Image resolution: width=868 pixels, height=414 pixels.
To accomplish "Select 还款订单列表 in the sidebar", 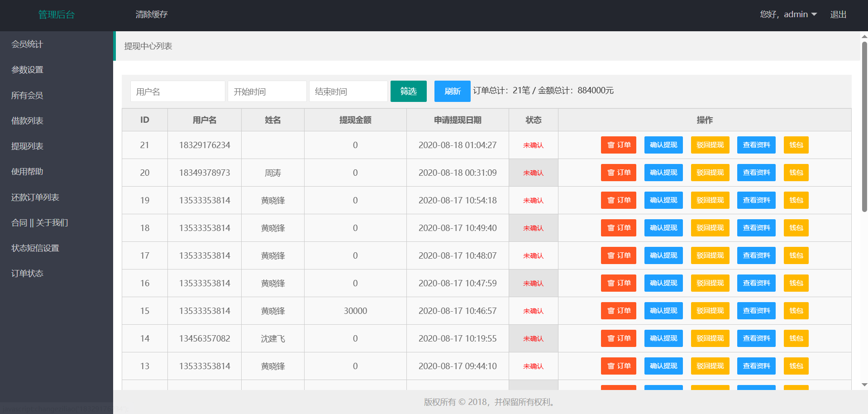I will click(x=35, y=197).
